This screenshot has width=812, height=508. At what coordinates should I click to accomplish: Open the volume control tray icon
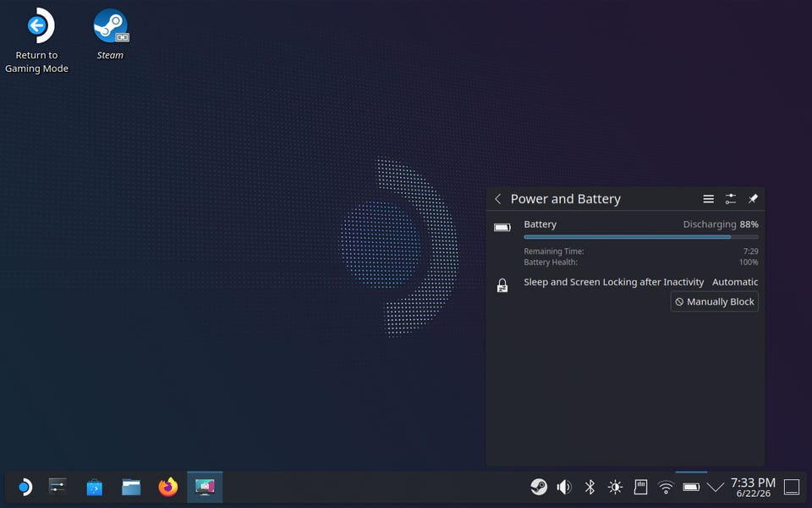[564, 487]
